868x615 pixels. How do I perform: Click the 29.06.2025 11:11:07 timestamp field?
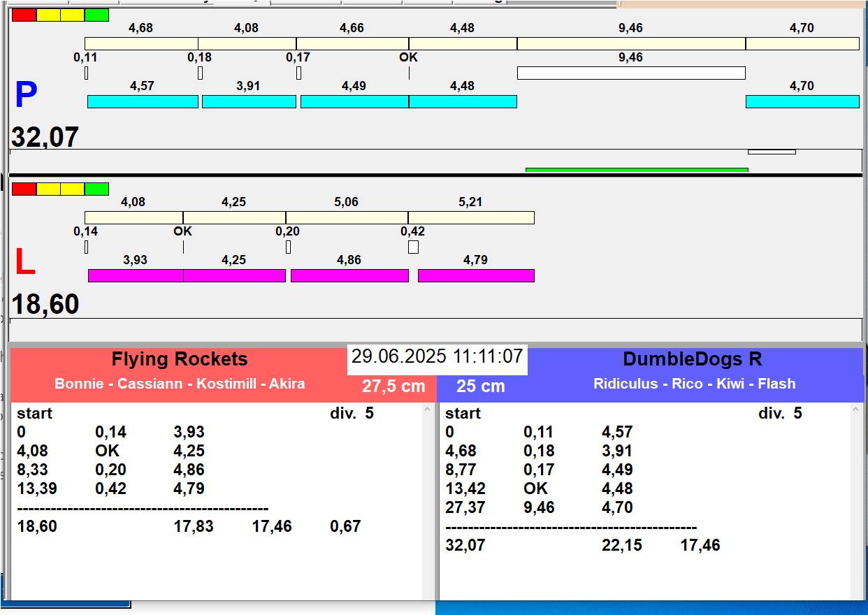437,357
